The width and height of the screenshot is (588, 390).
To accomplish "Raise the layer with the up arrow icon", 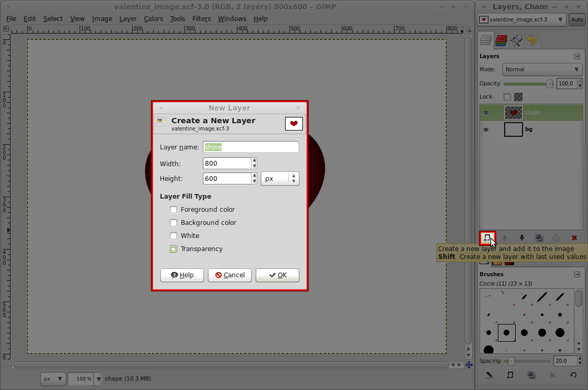I will click(505, 238).
